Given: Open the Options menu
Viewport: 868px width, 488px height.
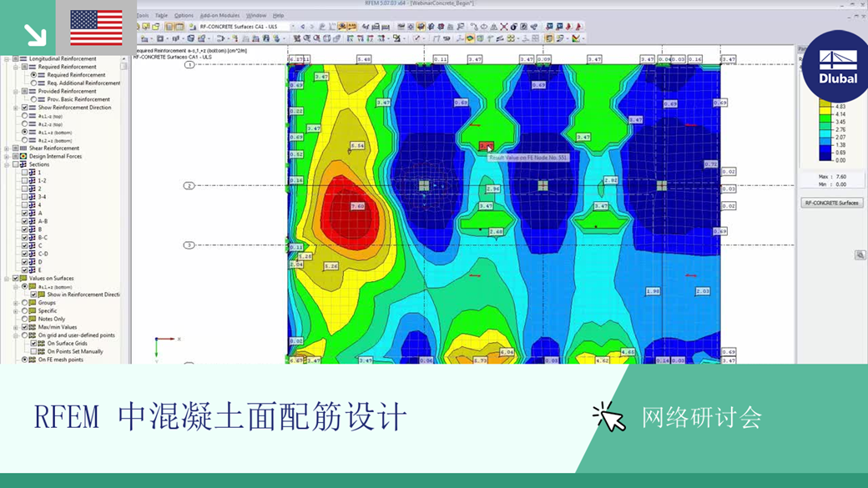Looking at the screenshot, I should 184,16.
